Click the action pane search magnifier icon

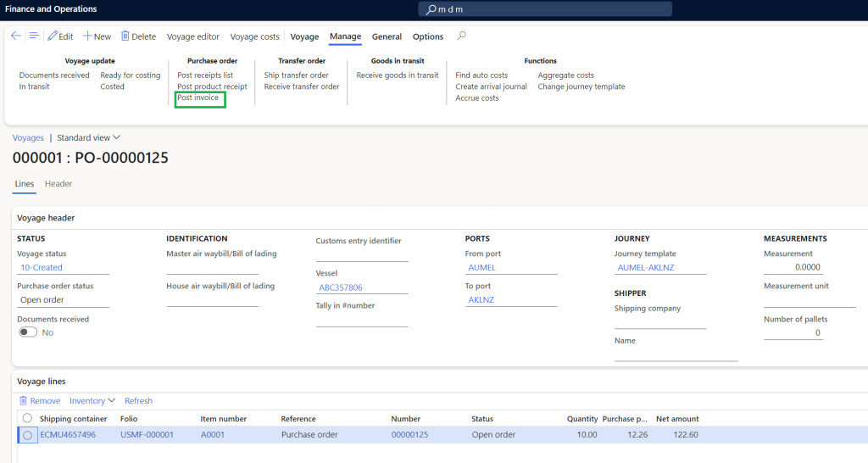(x=461, y=36)
